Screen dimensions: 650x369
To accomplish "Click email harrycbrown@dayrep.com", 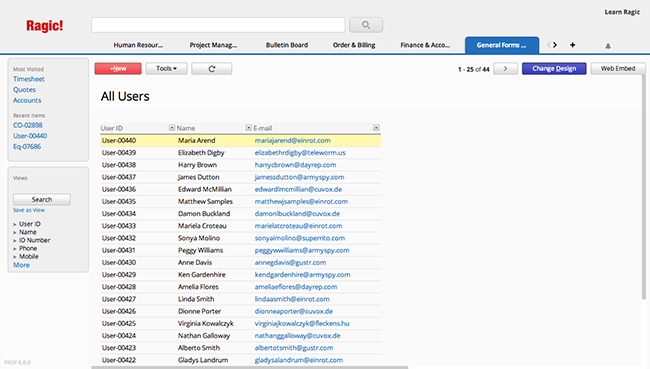I will tap(295, 165).
